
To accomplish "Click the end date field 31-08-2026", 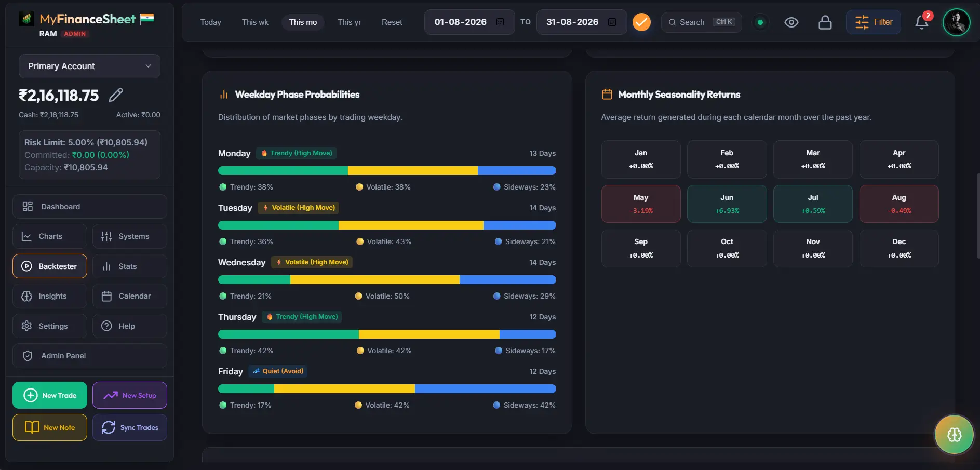I will 582,22.
